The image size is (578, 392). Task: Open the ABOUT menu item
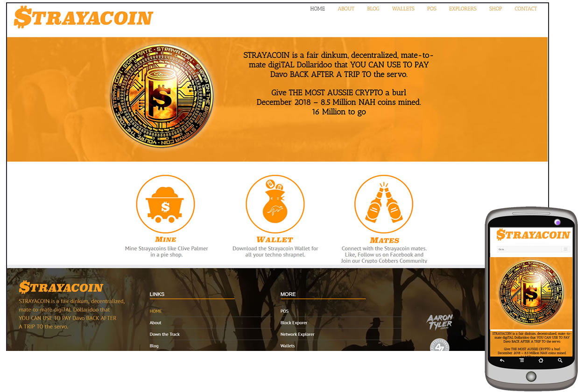[x=346, y=9]
